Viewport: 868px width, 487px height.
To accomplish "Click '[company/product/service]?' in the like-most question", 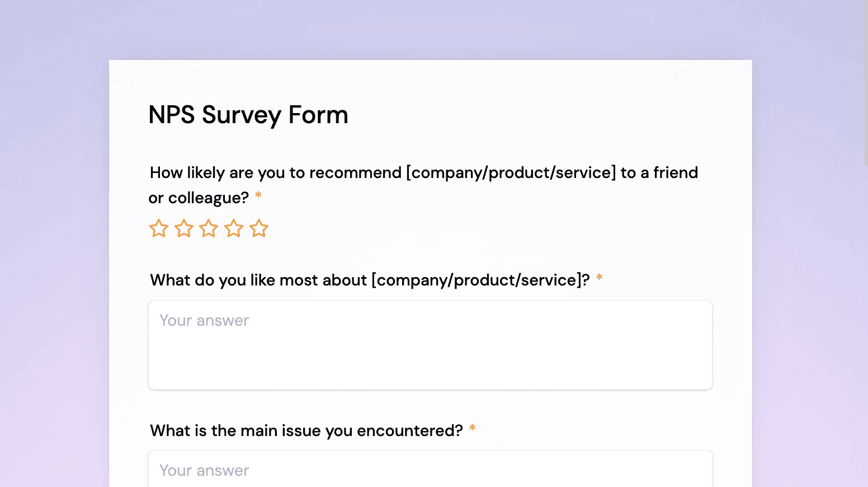I will pos(481,280).
